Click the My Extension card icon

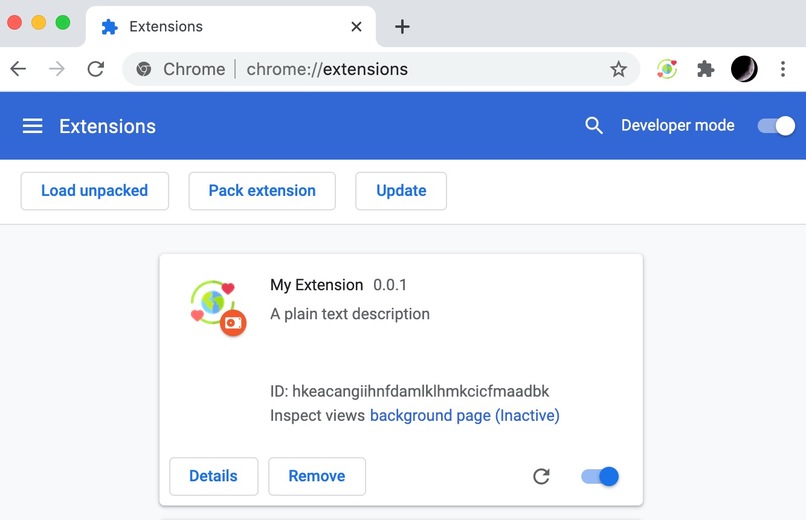click(x=217, y=308)
